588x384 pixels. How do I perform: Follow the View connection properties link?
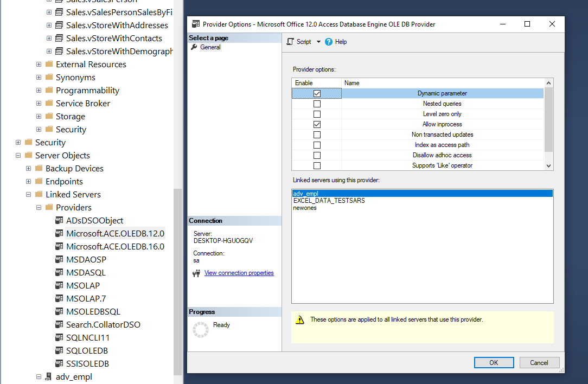pos(239,273)
